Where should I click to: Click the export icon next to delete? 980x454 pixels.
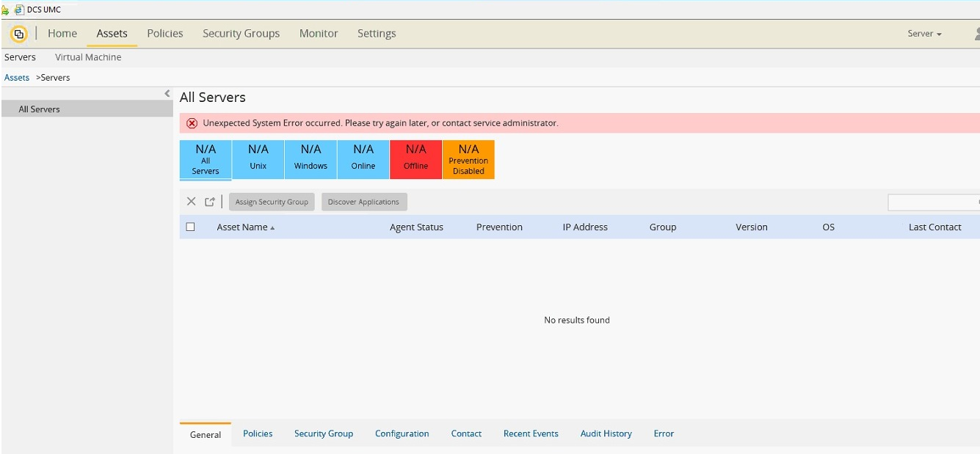(x=210, y=202)
